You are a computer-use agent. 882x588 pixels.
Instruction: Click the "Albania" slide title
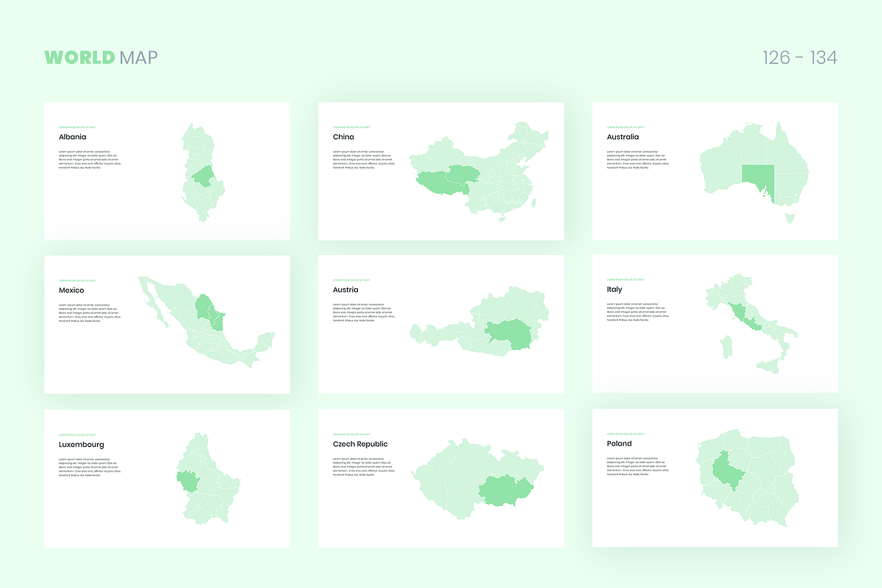(x=73, y=137)
